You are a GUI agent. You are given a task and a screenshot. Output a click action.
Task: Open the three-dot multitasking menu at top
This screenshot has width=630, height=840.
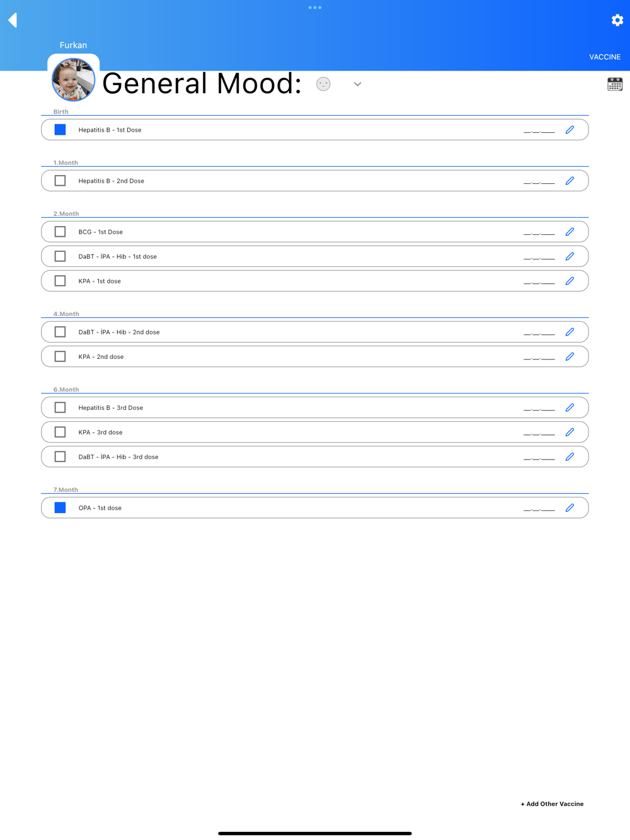tap(315, 8)
